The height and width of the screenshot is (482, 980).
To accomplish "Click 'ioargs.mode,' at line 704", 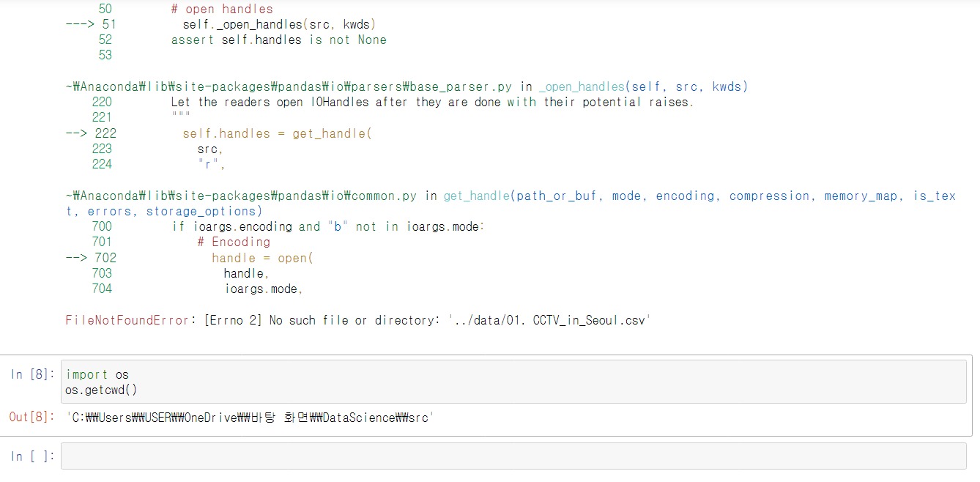I will 264,289.
